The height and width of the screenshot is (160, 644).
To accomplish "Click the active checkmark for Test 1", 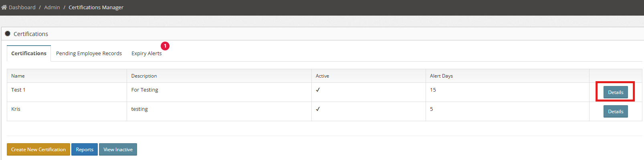I will tap(318, 90).
